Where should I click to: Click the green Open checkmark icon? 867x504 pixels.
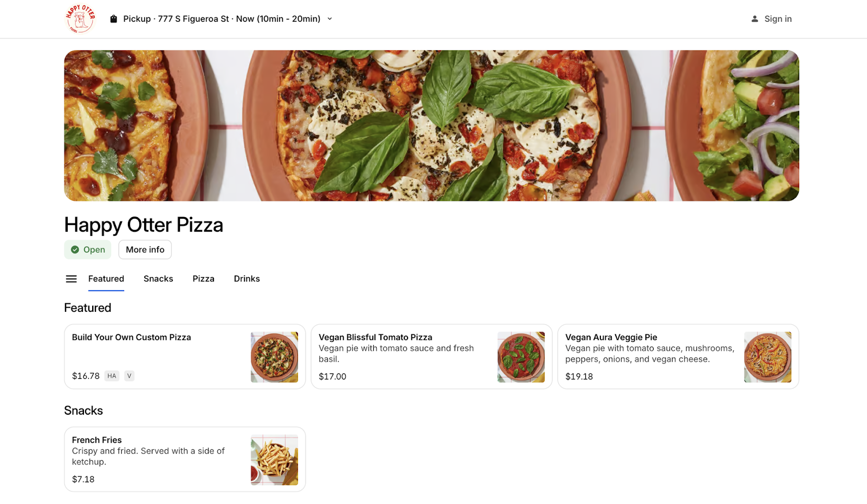75,250
